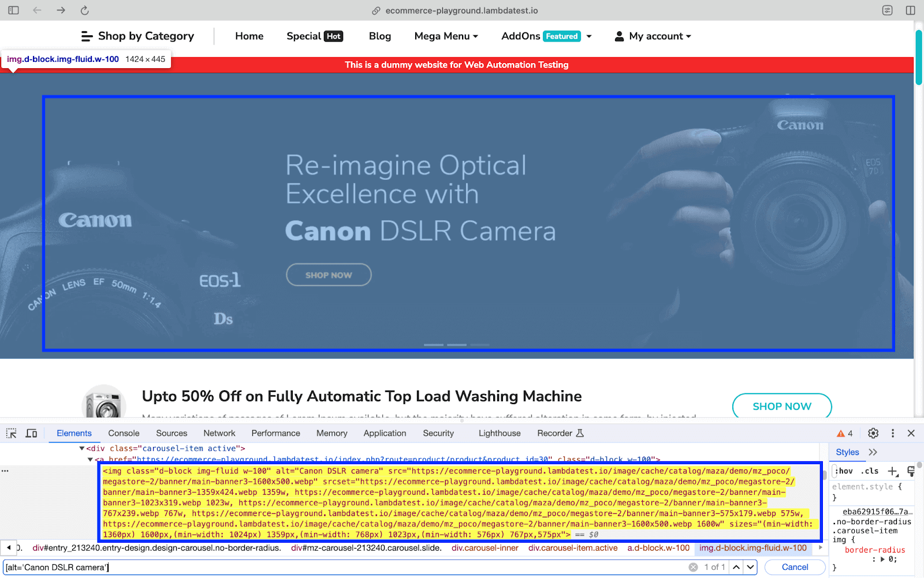Viewport: 924px width, 578px height.
Task: Open DevTools settings gear
Action: [x=873, y=433]
